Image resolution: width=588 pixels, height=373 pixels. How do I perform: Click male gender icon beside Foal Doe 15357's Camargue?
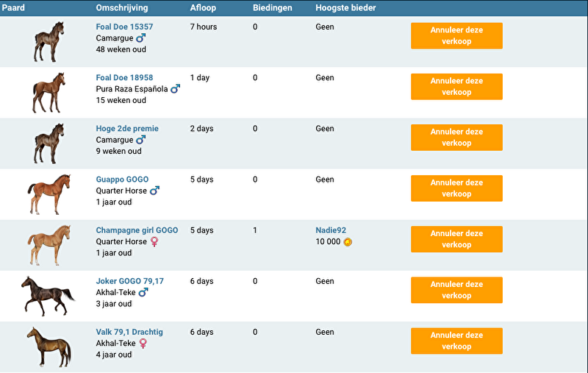(141, 38)
